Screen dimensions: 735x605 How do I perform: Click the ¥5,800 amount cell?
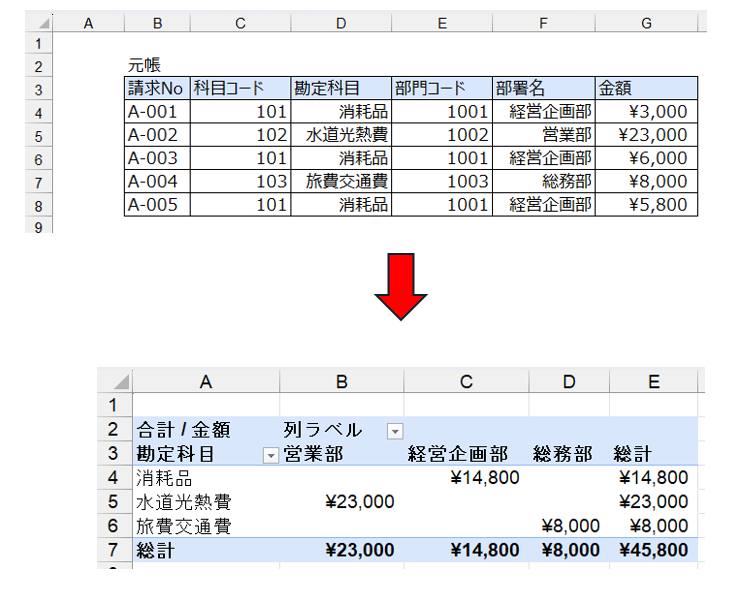point(644,205)
